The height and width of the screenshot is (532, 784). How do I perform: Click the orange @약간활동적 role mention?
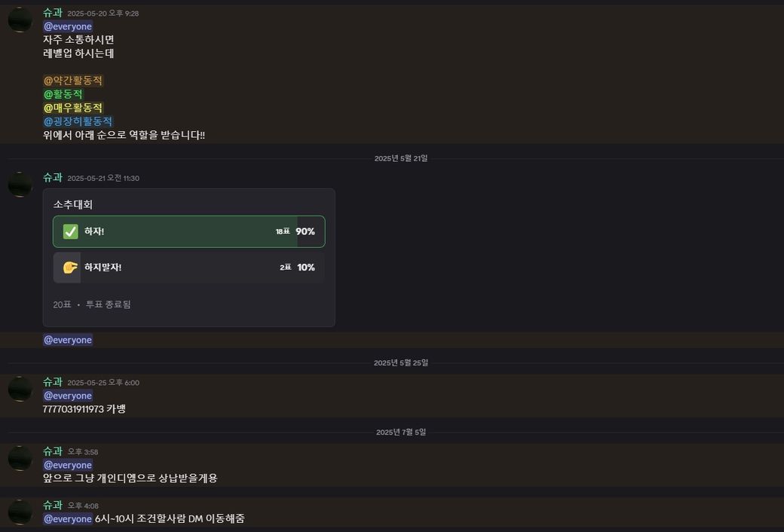tap(73, 81)
